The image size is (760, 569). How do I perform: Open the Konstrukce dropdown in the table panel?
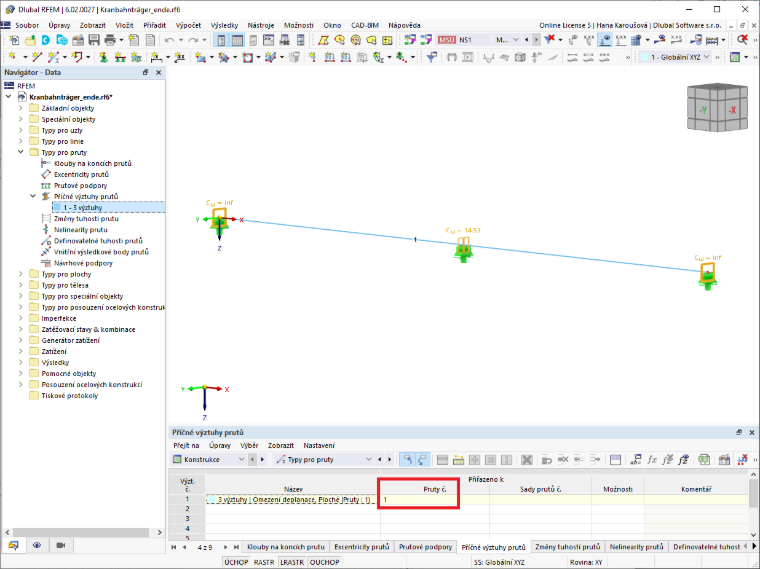(209, 459)
